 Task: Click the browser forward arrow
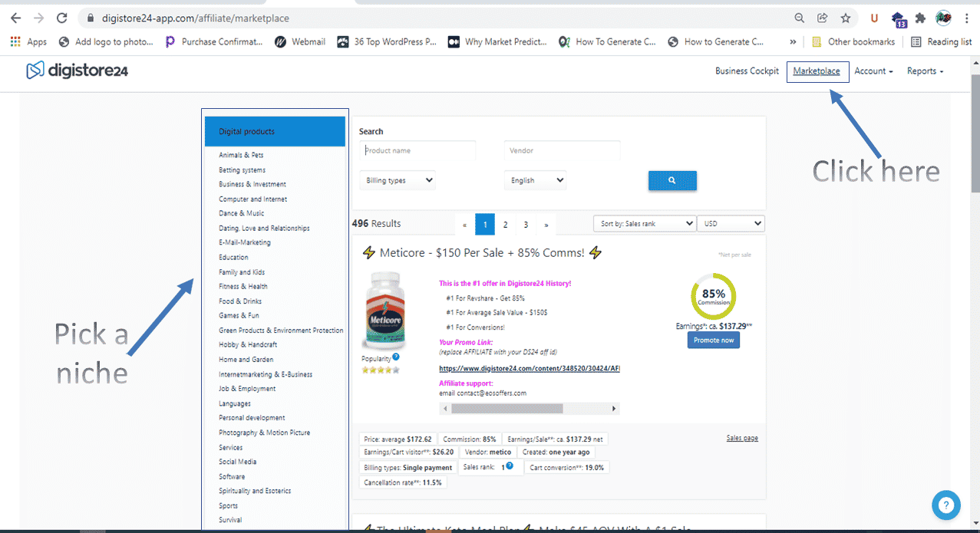point(38,18)
